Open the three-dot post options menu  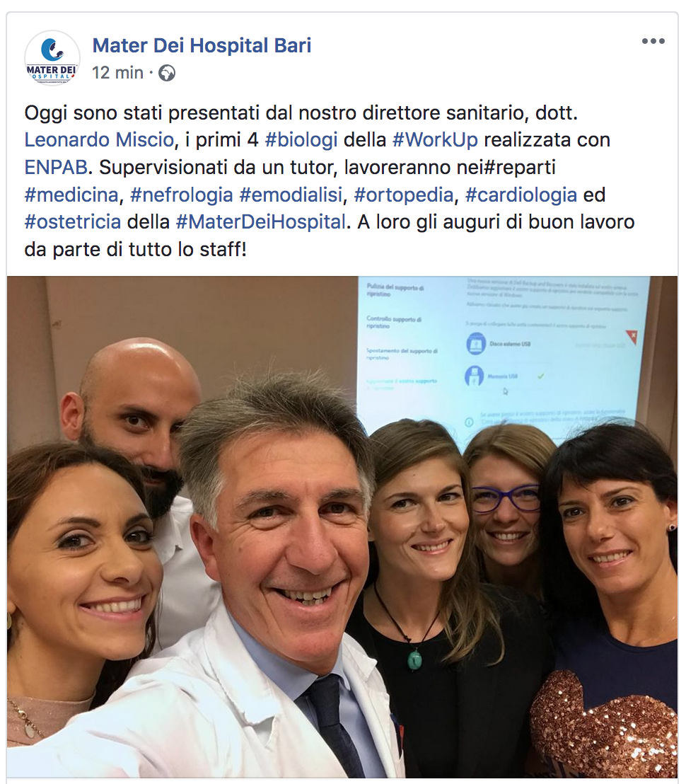pos(653,41)
